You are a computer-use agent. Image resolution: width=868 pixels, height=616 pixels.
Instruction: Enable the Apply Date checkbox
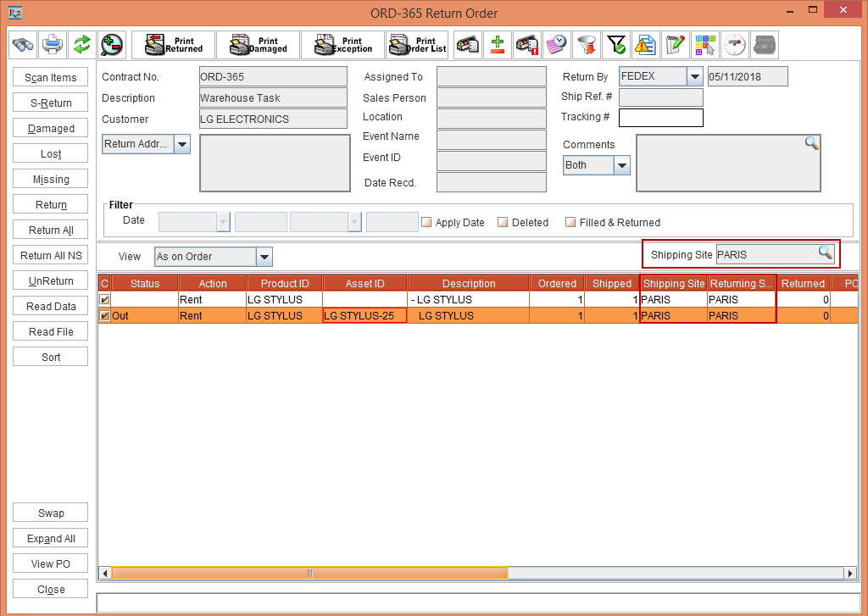[427, 223]
